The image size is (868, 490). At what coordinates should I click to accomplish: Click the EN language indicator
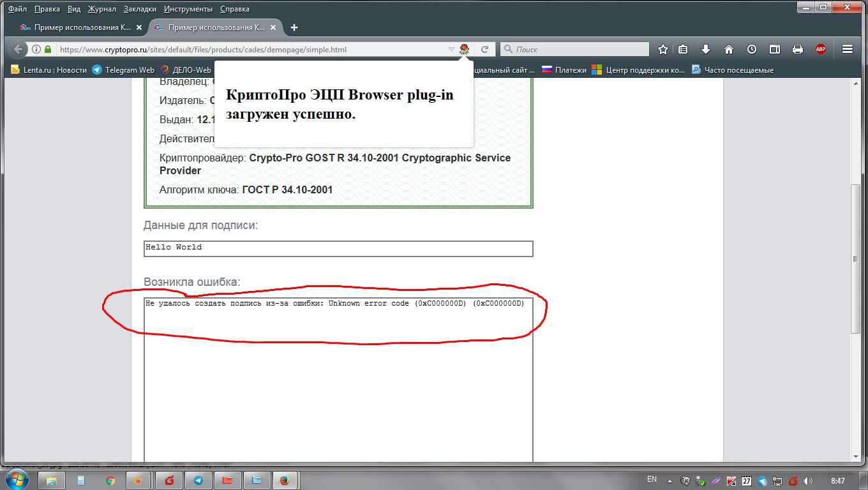click(652, 479)
